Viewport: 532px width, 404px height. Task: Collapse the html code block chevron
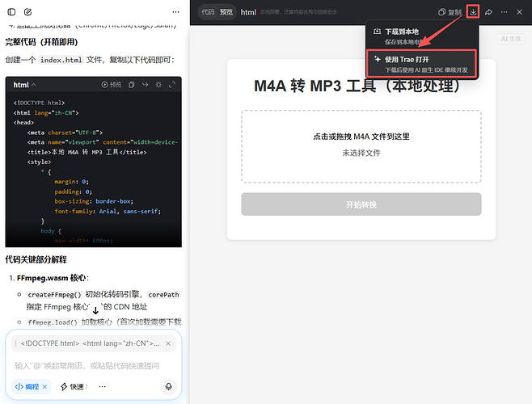pos(34,85)
